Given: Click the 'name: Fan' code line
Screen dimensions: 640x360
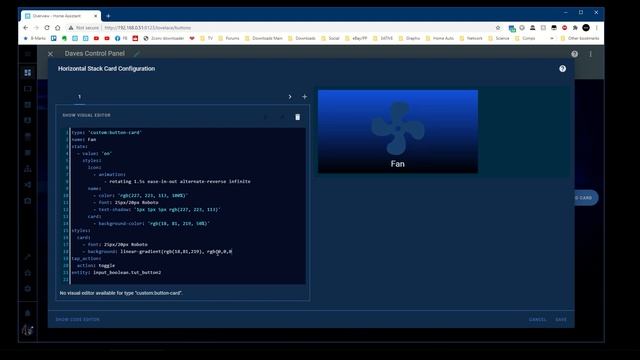Looking at the screenshot, I should (84, 140).
